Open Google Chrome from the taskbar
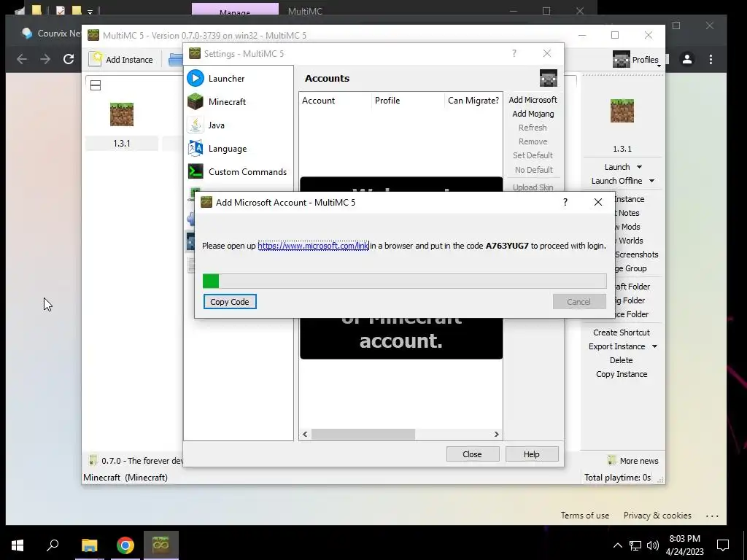The height and width of the screenshot is (560, 747). [125, 545]
